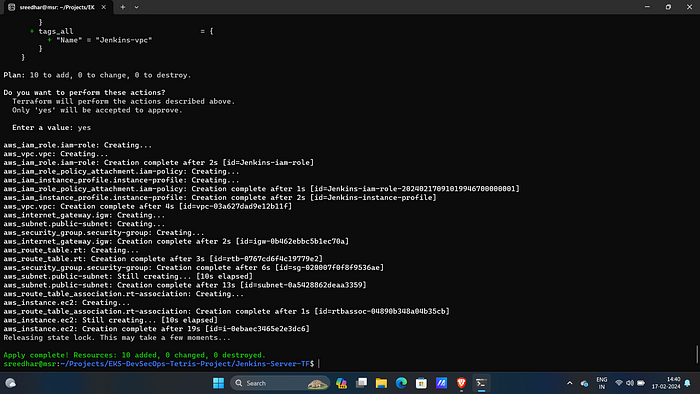Check the battery status icon
The width and height of the screenshot is (700, 394).
(641, 383)
